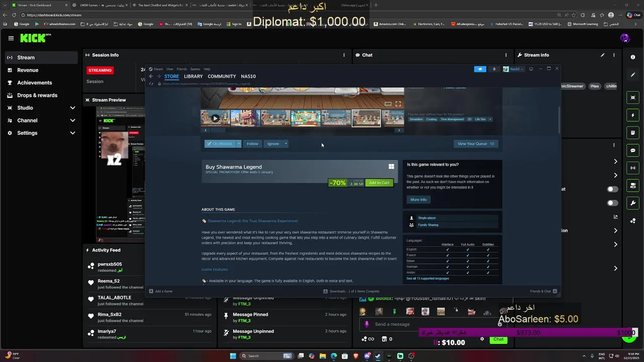Open Chat panel options menu
The height and width of the screenshot is (362, 644).
[506, 55]
